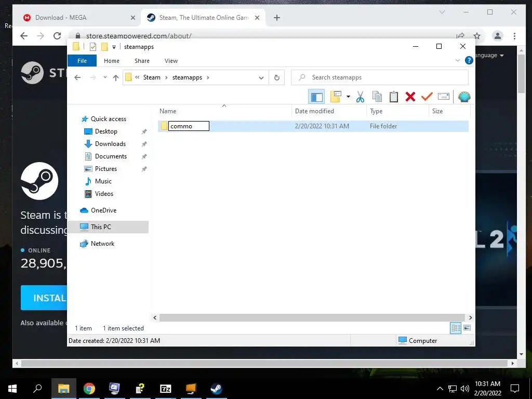
Task: Switch to the Home ribbon tab
Action: [112, 61]
